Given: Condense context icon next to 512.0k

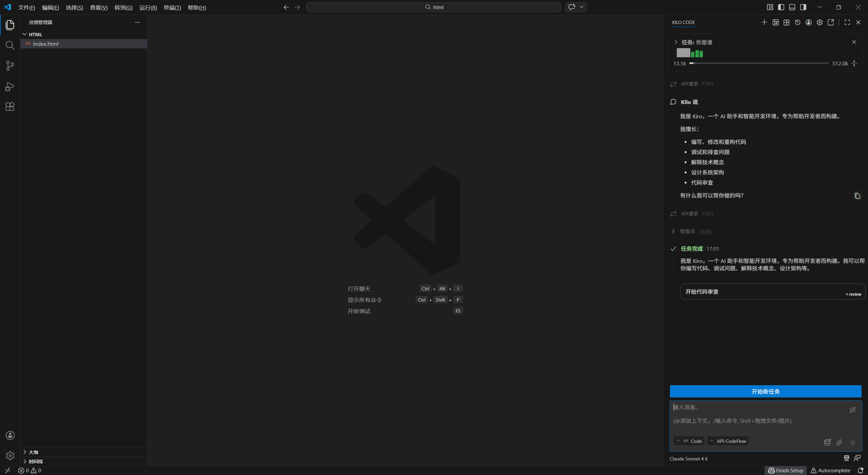Looking at the screenshot, I should point(854,63).
